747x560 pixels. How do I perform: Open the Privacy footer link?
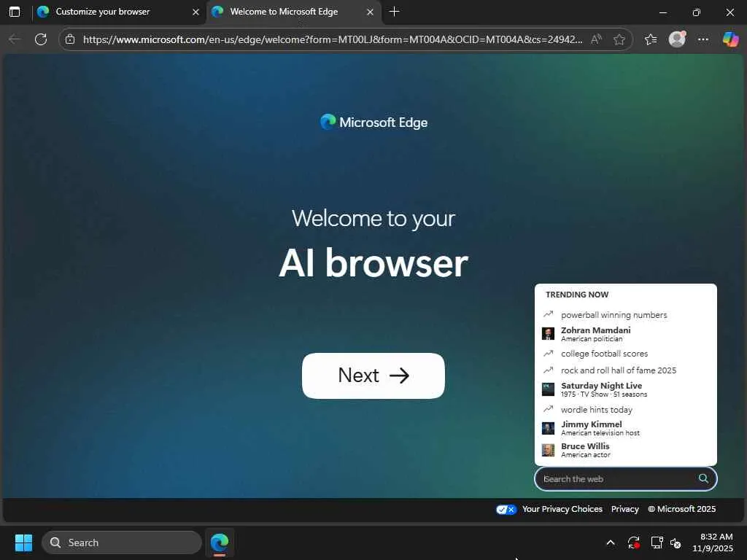click(x=625, y=509)
